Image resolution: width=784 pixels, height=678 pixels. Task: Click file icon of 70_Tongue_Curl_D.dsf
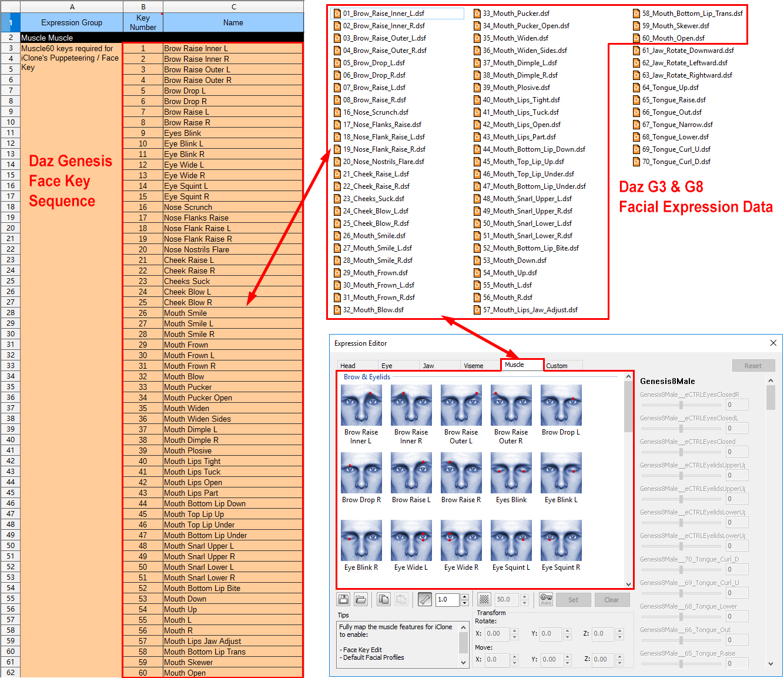(636, 162)
